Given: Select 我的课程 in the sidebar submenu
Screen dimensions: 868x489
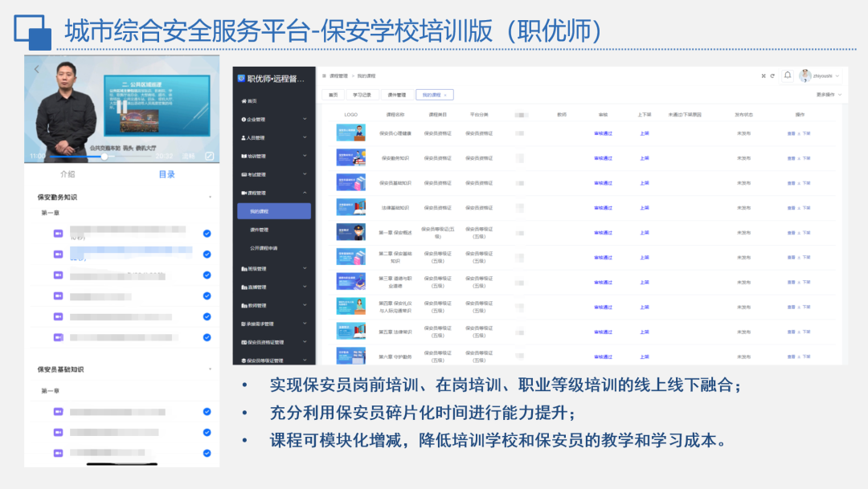Looking at the screenshot, I should [274, 211].
